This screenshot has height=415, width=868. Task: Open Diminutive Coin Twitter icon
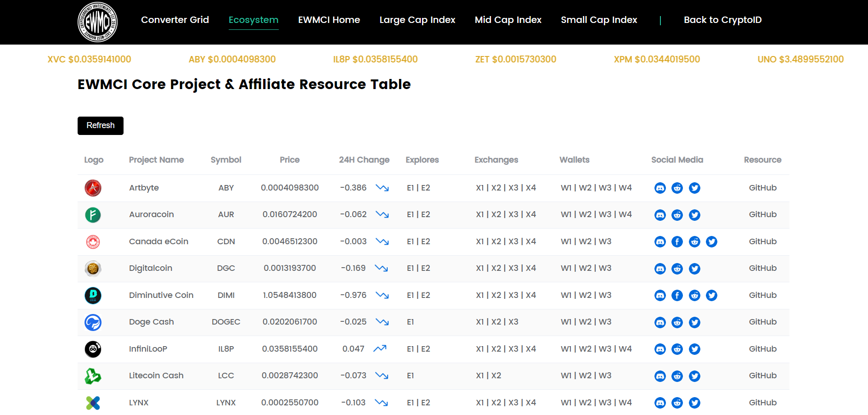click(711, 296)
